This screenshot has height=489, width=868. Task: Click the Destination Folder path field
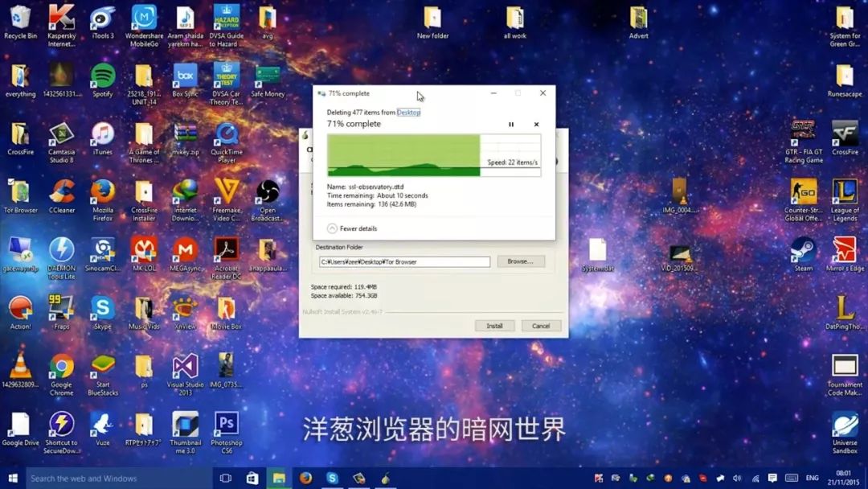pos(404,261)
